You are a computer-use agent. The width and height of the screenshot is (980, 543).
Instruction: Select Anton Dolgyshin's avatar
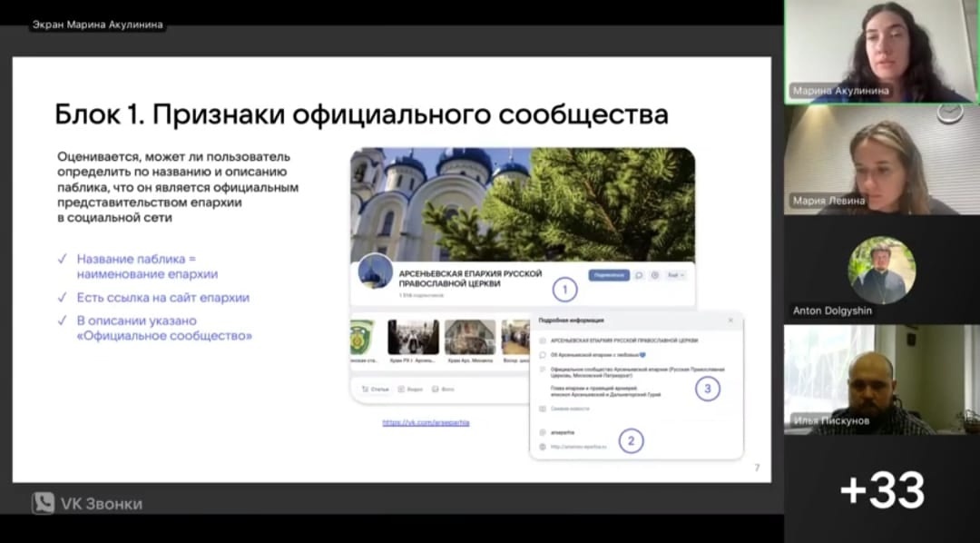881,271
